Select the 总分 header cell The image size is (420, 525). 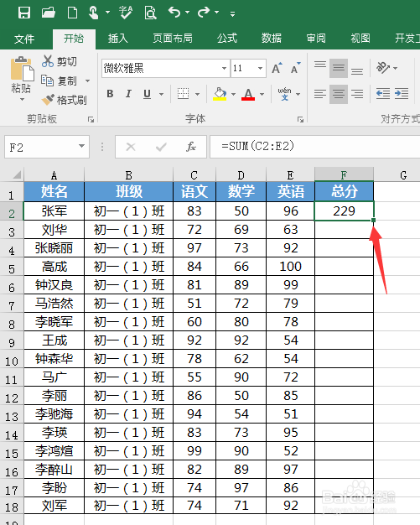click(344, 191)
